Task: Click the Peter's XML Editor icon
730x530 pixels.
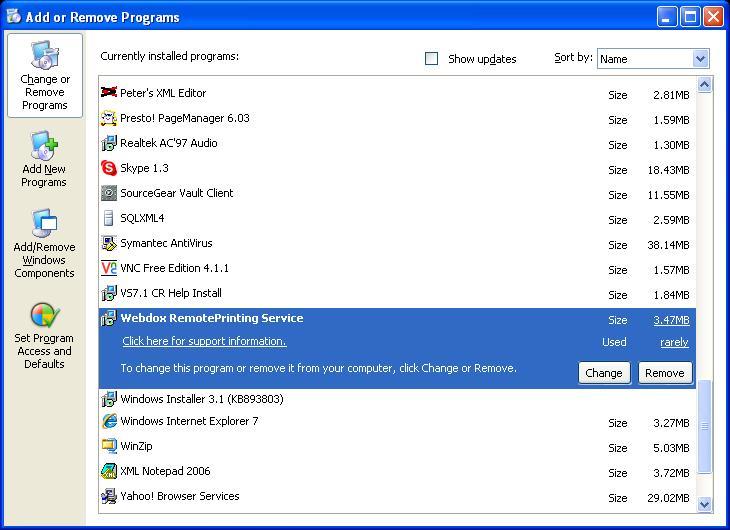Action: 109,93
